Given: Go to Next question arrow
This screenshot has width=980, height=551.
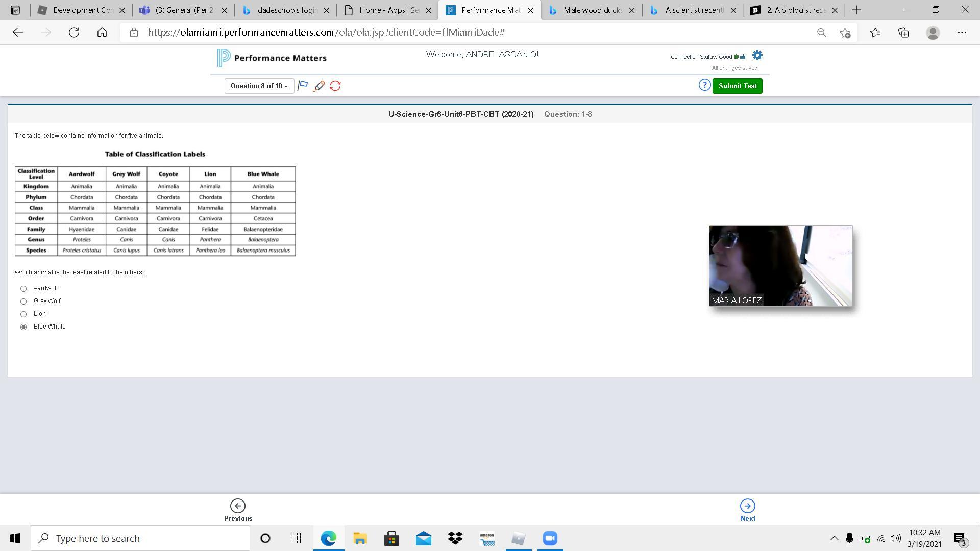Looking at the screenshot, I should pos(748,506).
